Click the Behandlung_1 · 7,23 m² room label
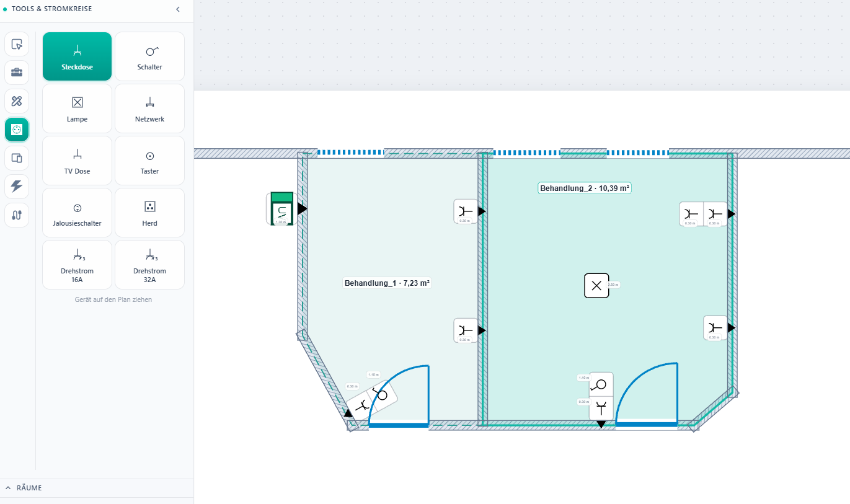Screen dimensions: 850x504 [x=387, y=283]
